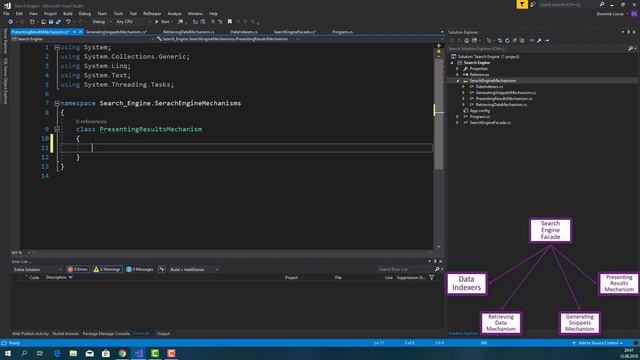Click the search magnifier icon in Solution Explorer
This screenshot has height=360, width=640.
(x=631, y=49)
